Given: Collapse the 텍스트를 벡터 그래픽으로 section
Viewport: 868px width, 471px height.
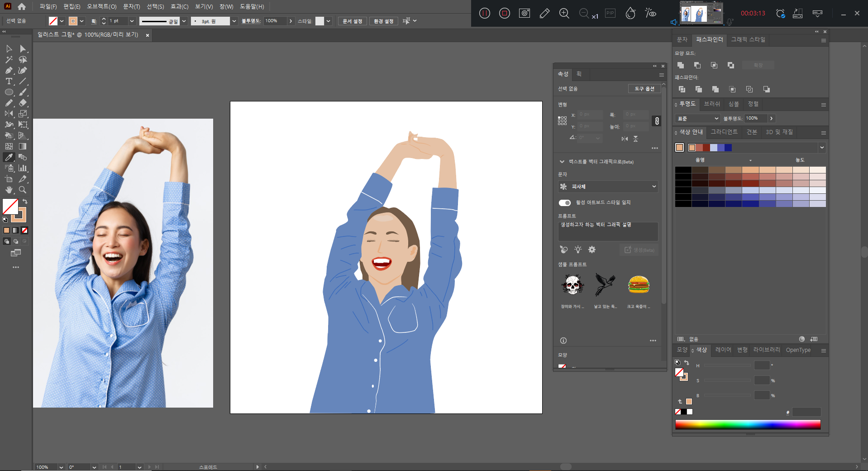Looking at the screenshot, I should click(x=562, y=162).
